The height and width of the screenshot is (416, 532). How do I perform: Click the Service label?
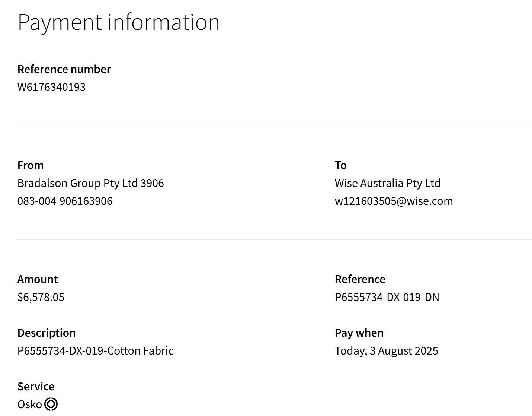tap(36, 387)
